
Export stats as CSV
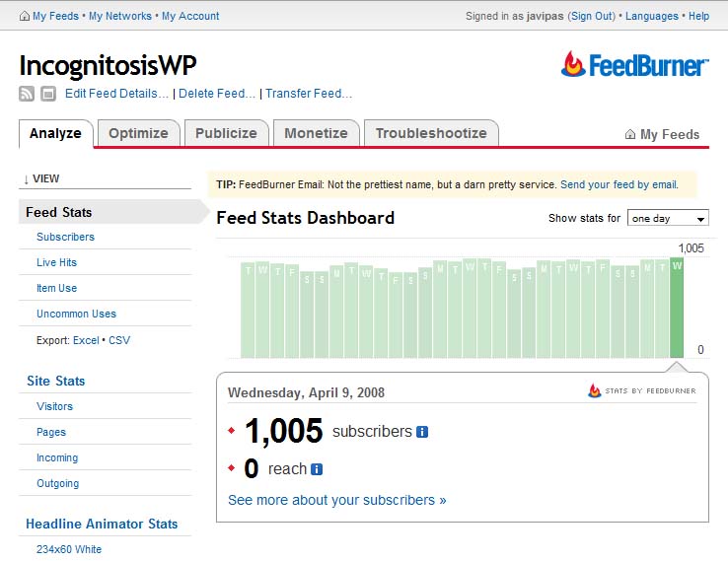[119, 340]
